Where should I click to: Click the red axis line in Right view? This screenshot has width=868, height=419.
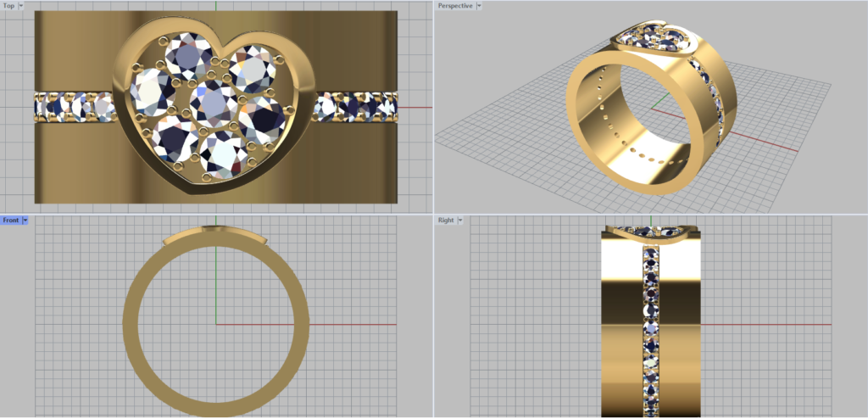tap(763, 324)
